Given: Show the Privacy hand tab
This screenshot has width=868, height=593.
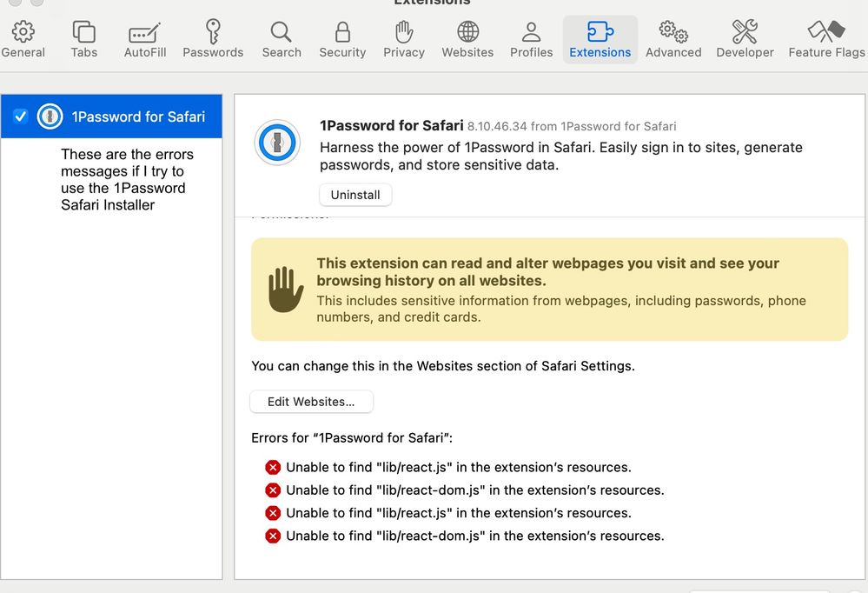Looking at the screenshot, I should (x=404, y=39).
